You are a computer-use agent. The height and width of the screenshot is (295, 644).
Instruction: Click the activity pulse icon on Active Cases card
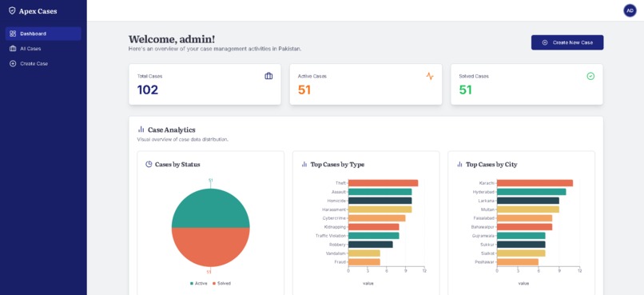pyautogui.click(x=430, y=76)
